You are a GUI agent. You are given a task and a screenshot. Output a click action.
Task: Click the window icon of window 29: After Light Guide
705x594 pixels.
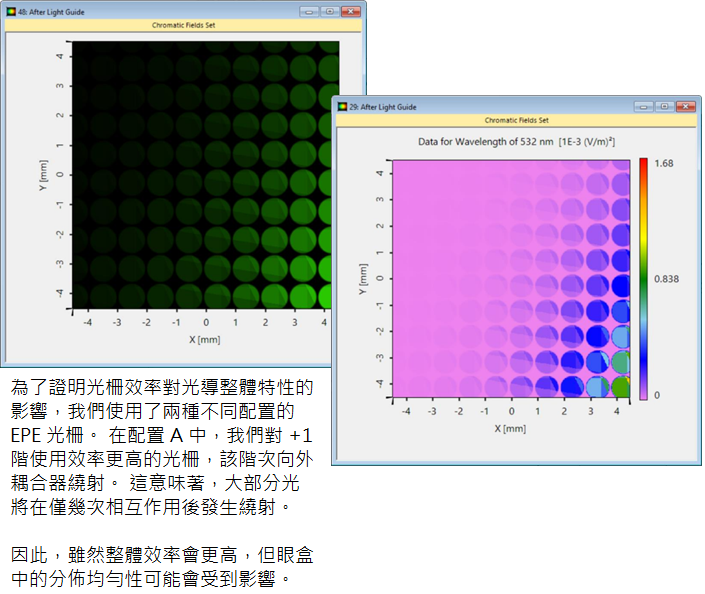pyautogui.click(x=343, y=107)
